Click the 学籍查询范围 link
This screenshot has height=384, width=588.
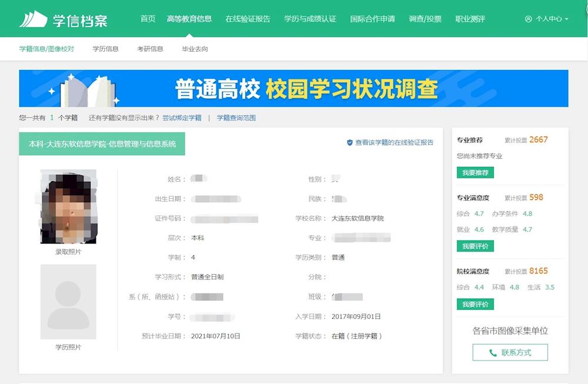pos(236,118)
